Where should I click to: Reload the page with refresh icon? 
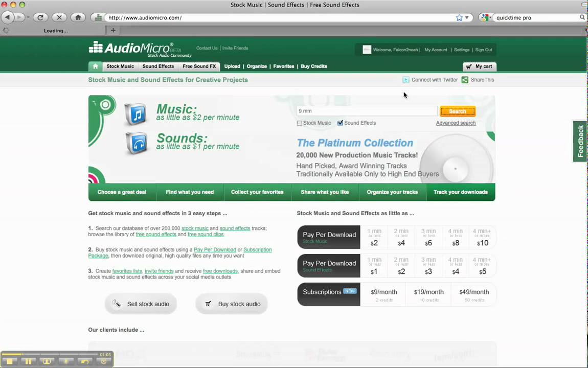click(x=40, y=17)
